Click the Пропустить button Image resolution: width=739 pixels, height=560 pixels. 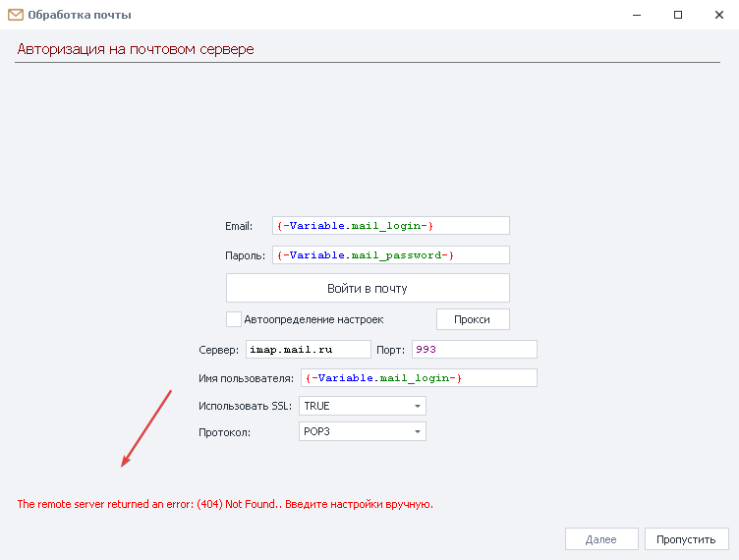tap(686, 539)
